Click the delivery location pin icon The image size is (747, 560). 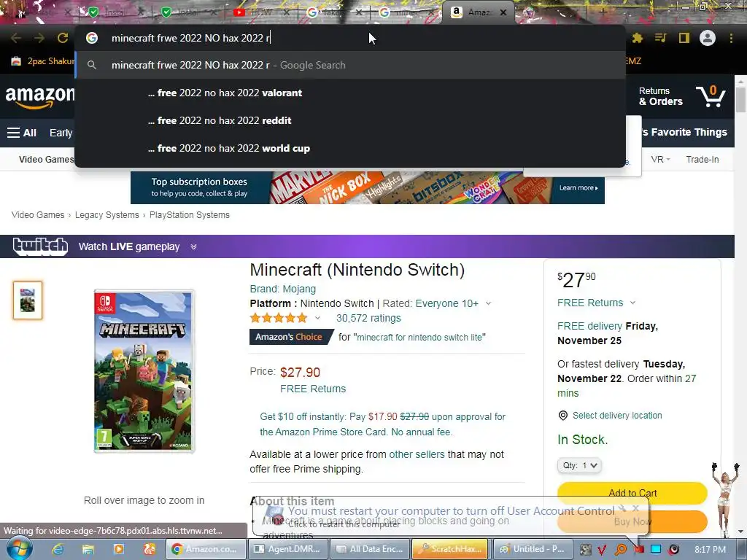click(x=562, y=416)
